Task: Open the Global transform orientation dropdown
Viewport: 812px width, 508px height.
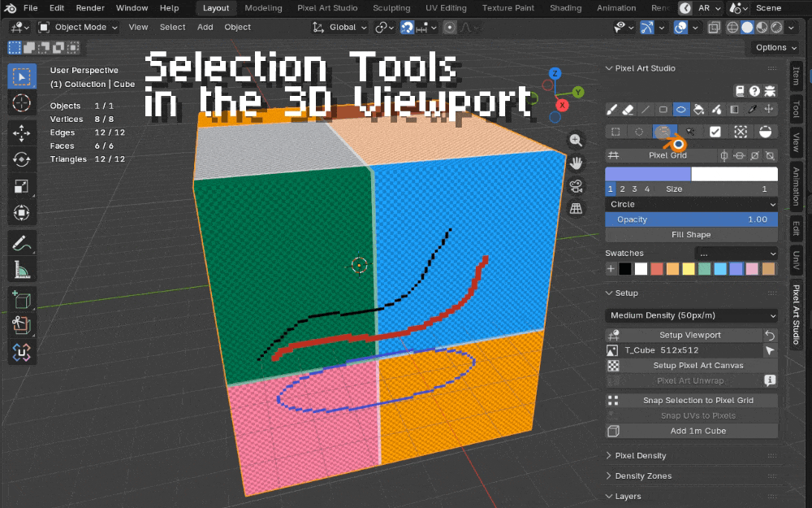Action: pos(339,27)
